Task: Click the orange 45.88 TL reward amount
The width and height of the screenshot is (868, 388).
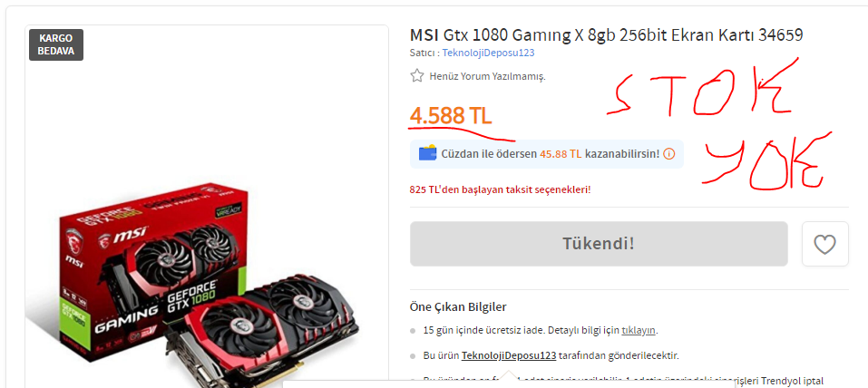Action: coord(561,154)
